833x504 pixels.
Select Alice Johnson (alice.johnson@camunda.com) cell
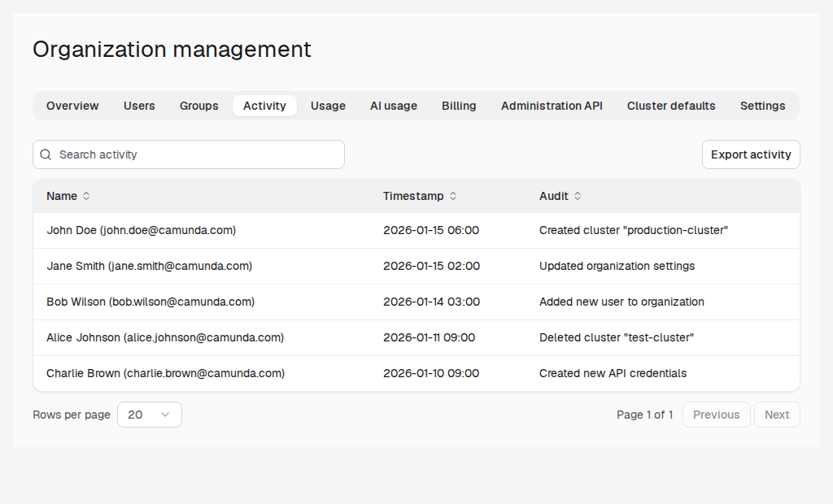165,338
